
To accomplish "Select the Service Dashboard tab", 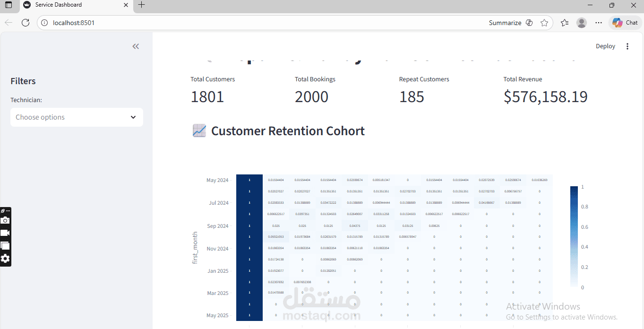I will click(76, 5).
